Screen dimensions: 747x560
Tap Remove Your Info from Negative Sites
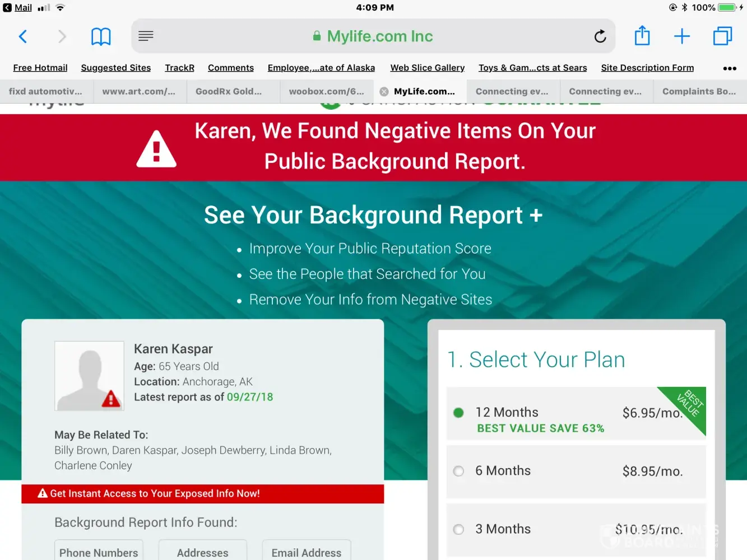371,300
